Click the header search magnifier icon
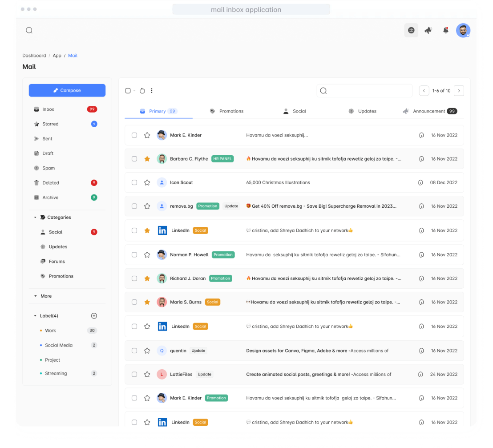Screen dimensions: 493x448 29,30
